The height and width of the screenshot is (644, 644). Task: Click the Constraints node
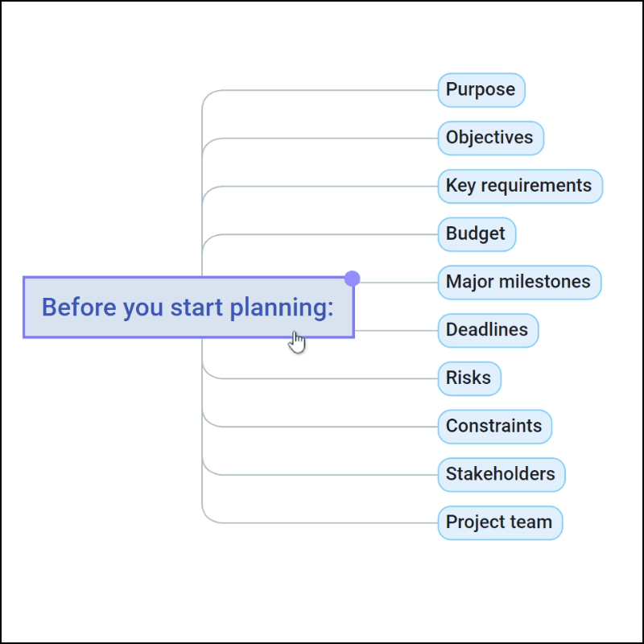[x=494, y=427]
